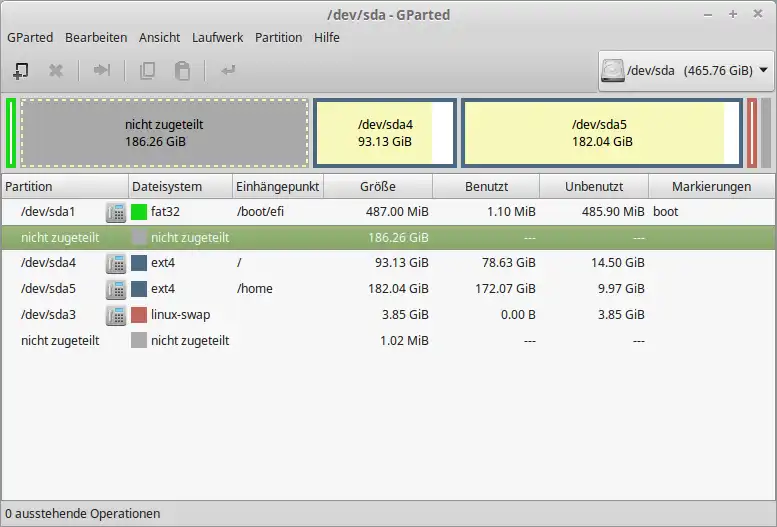The width and height of the screenshot is (777, 527).
Task: Select the thin green sda1 bar in disk map
Action: pos(11,133)
